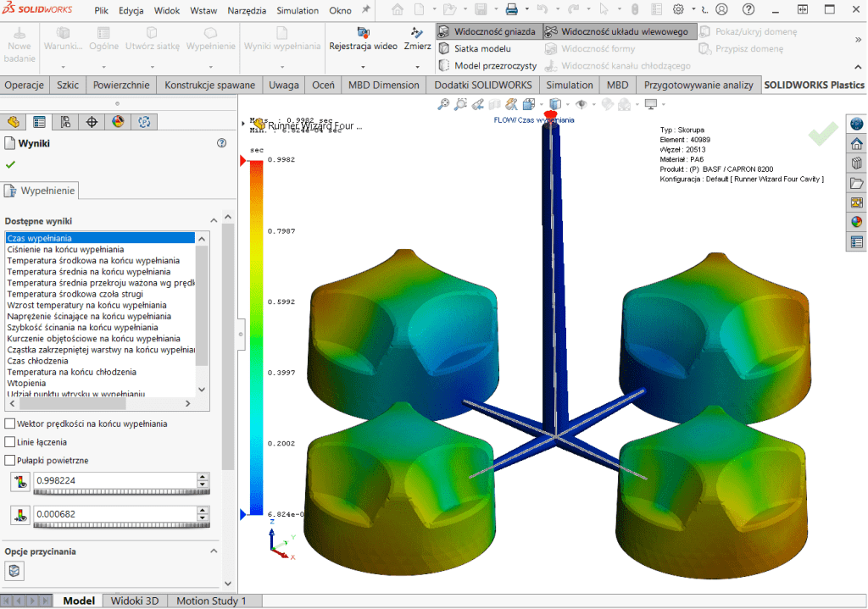This screenshot has width=868, height=609.
Task: Collapse the Opcje przycinania section
Action: (x=214, y=551)
